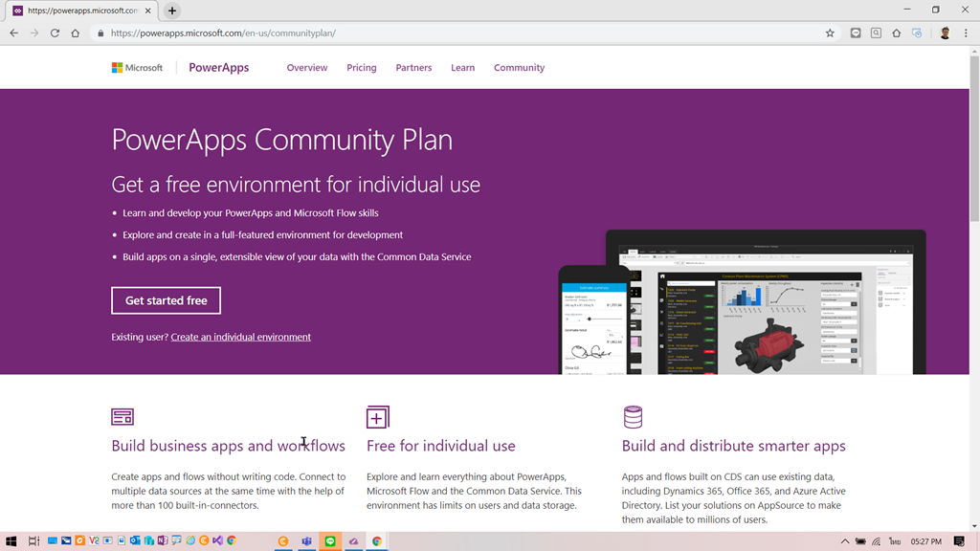Click the Microsoft logo
This screenshot has height=551, width=980.
[137, 68]
